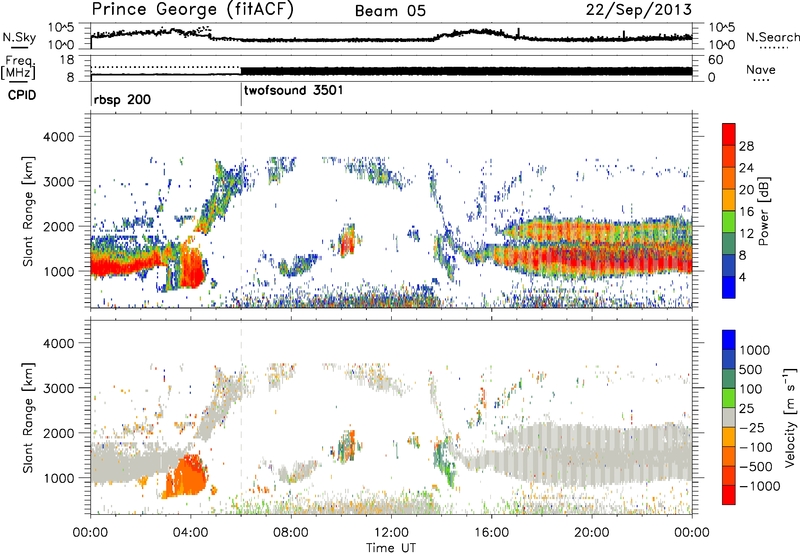Click the orange velocity patch near 04:00
800x554 pixels.
(x=186, y=477)
